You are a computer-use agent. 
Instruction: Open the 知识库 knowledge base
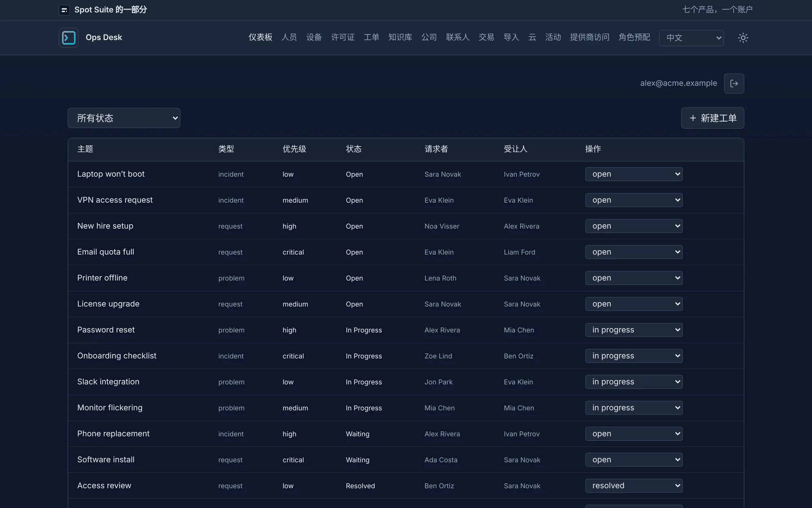(x=400, y=37)
